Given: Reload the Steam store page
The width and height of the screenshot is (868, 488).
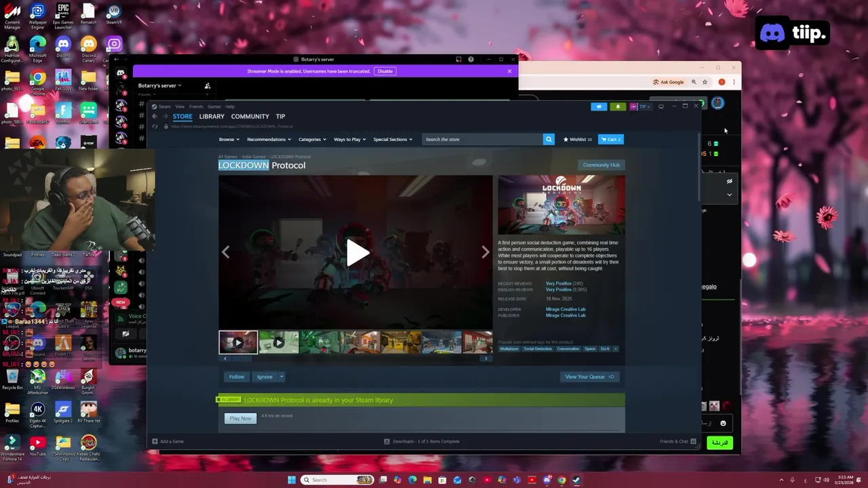Looking at the screenshot, I should tap(155, 126).
